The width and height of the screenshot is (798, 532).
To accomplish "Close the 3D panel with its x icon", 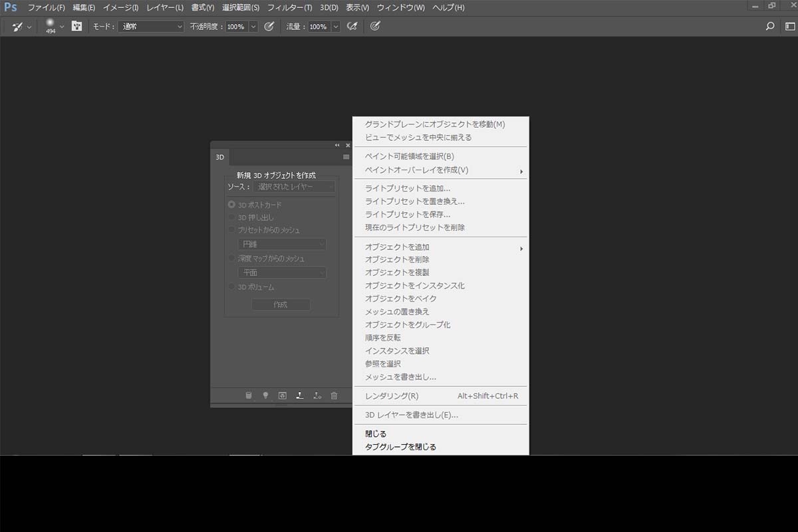I will tap(347, 145).
